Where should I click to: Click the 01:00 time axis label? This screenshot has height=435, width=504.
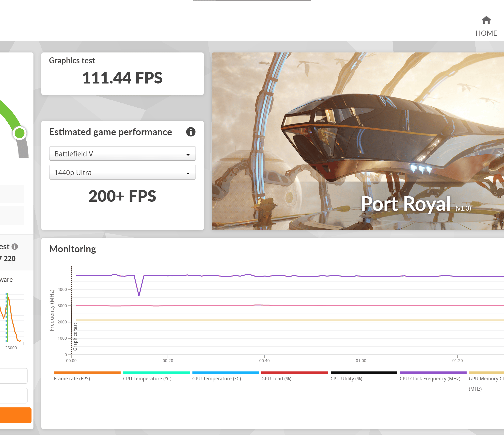coord(361,361)
